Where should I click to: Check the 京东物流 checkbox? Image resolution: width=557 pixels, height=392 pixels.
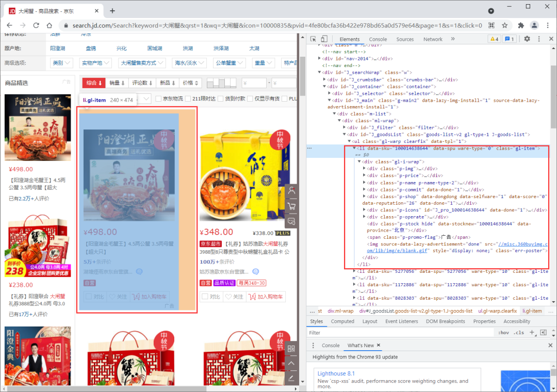(158, 99)
